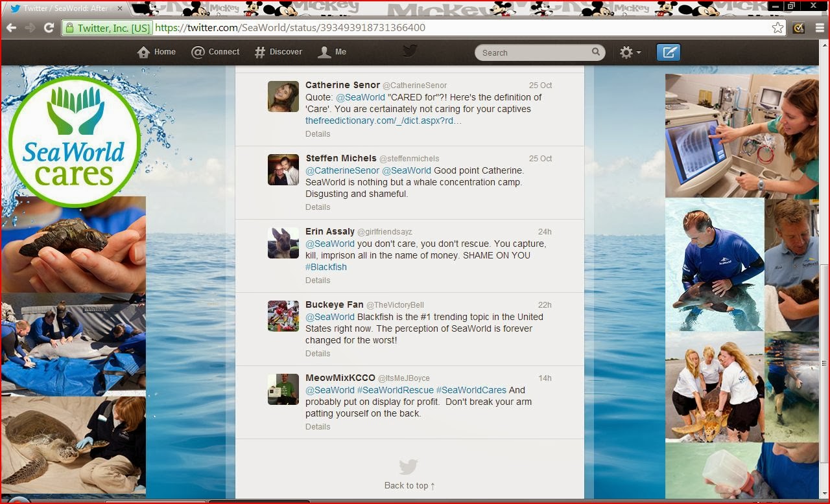Viewport: 830px width, 504px height.
Task: Reload the page with the refresh icon
Action: [x=49, y=28]
